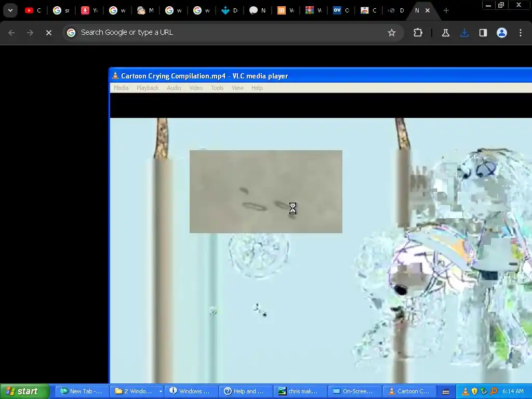Switch to the YouTube tab

coord(33,10)
